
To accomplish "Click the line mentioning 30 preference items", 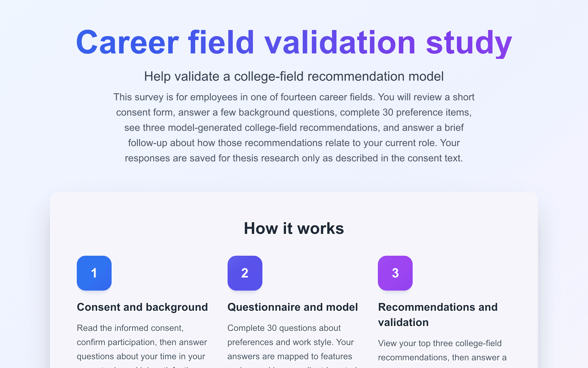I will tap(294, 112).
